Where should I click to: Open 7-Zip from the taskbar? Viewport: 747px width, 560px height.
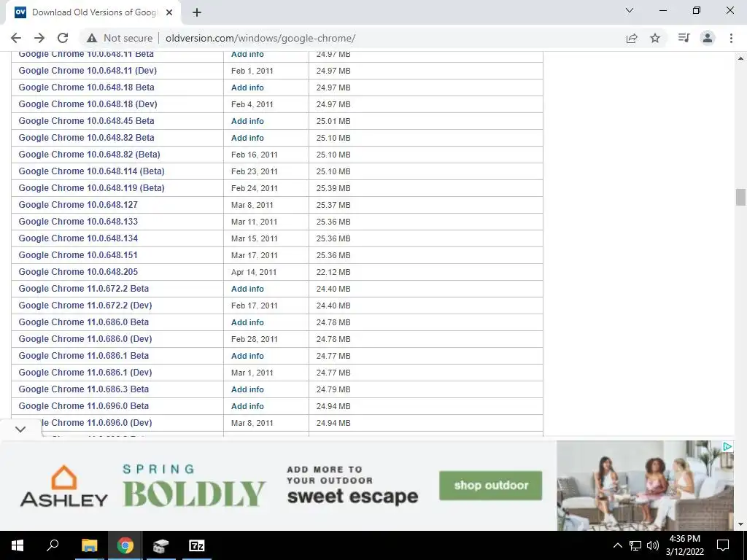point(197,545)
